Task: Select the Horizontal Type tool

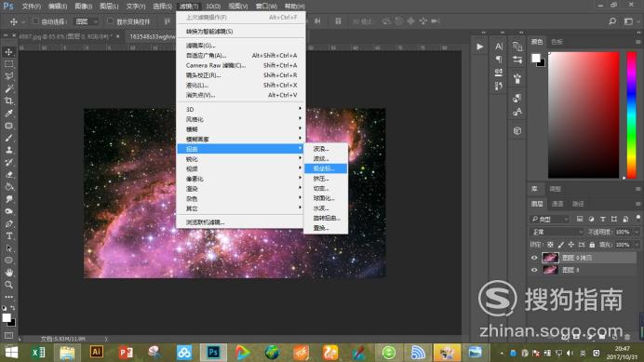Action: coord(8,235)
